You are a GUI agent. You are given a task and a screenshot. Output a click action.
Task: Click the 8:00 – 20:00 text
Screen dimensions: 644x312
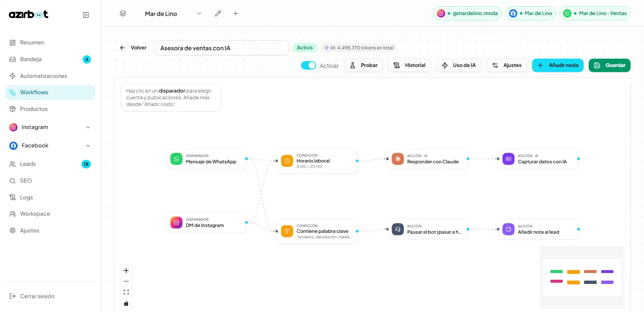tap(309, 167)
